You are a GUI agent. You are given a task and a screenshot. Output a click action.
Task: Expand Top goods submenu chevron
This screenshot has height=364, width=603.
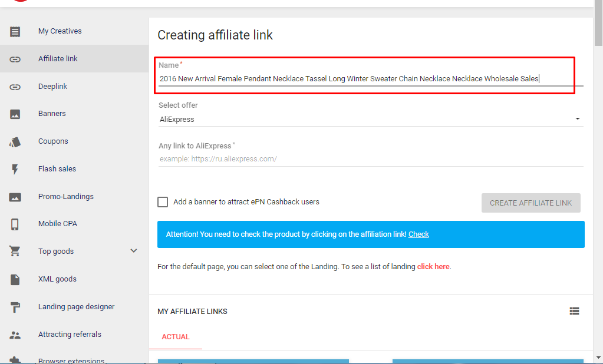click(x=134, y=250)
